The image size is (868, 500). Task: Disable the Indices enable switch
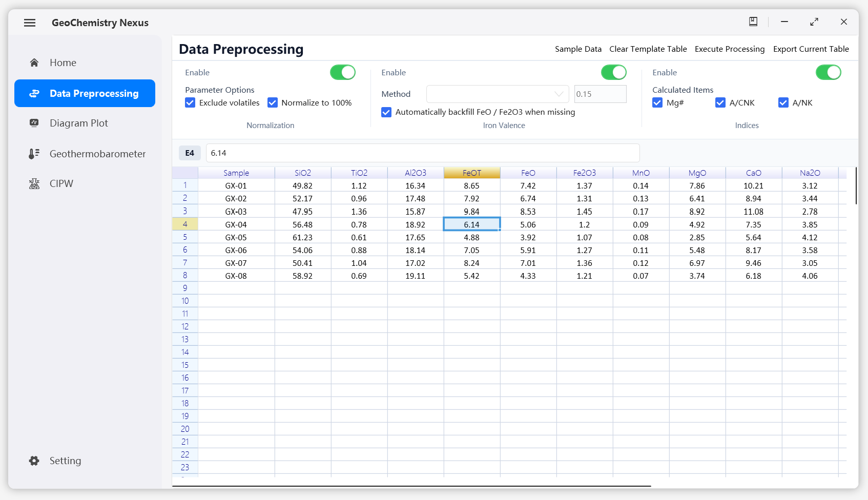[829, 72]
